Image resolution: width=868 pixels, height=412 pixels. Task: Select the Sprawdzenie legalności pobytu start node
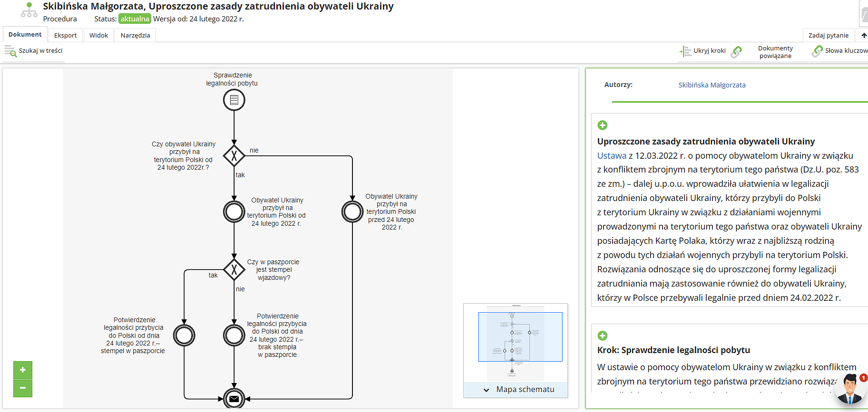234,100
